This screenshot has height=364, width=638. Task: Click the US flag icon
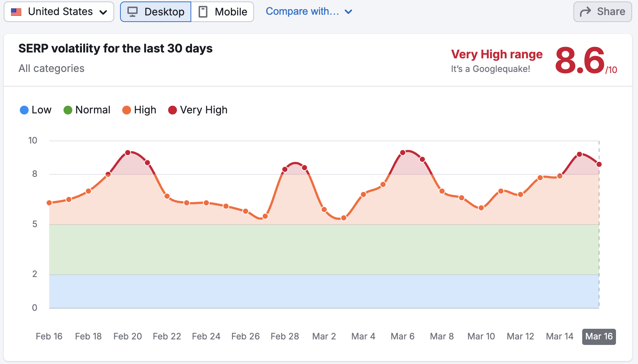(x=15, y=11)
